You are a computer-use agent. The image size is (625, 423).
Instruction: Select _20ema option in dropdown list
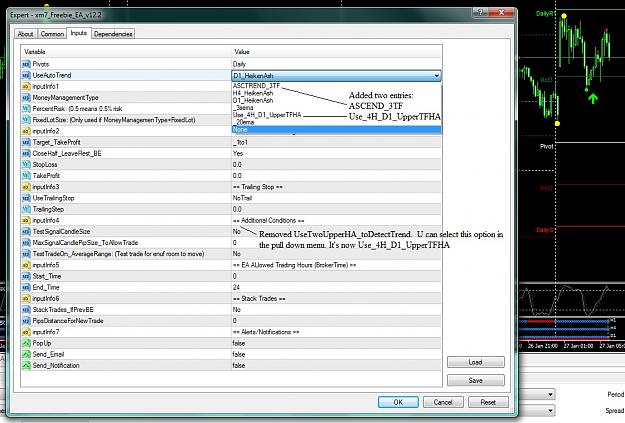[x=244, y=122]
